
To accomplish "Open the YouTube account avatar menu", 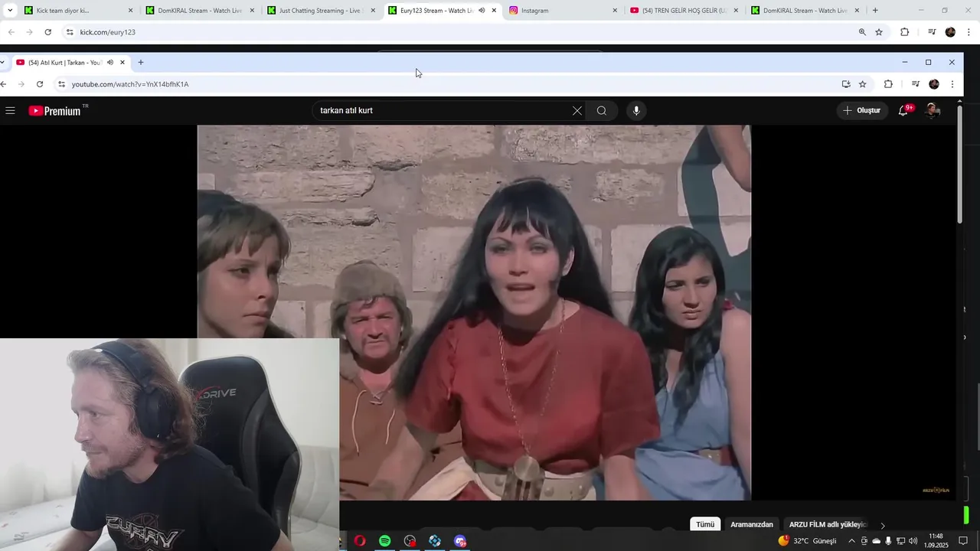I will tap(932, 110).
